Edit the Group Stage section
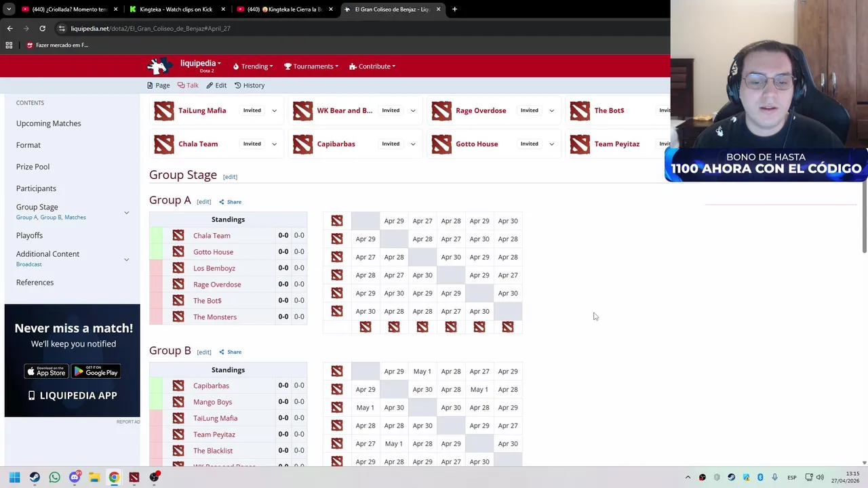The width and height of the screenshot is (868, 488). pyautogui.click(x=230, y=177)
